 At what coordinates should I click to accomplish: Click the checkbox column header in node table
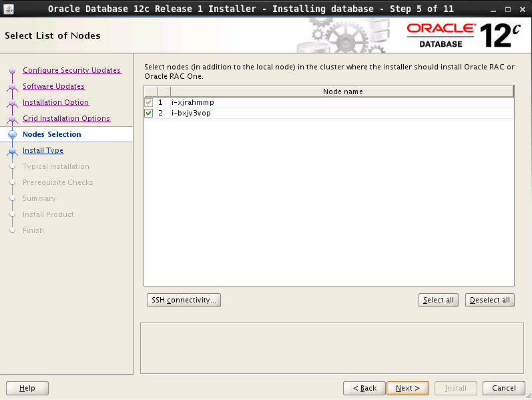[x=151, y=91]
